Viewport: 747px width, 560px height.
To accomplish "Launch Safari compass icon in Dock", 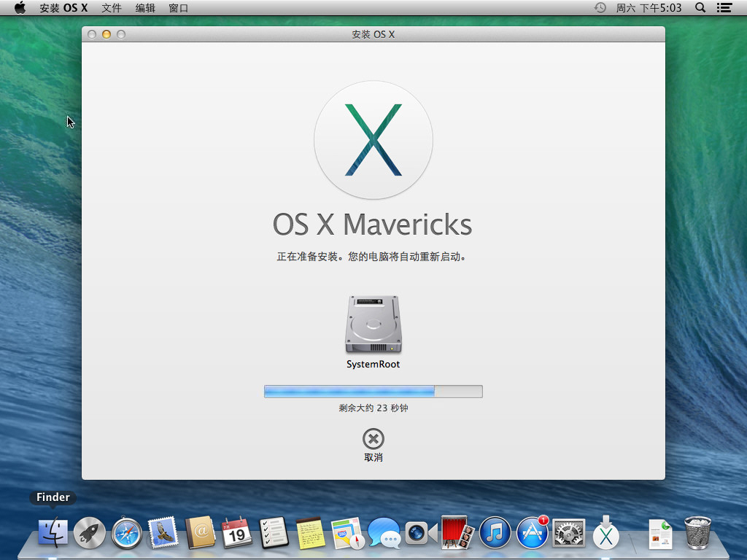I will click(x=126, y=532).
